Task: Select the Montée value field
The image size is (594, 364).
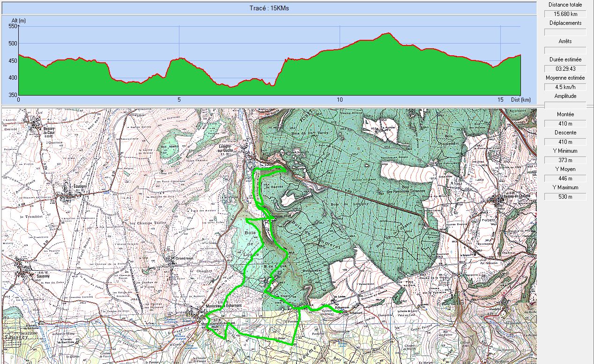Action: pos(565,124)
